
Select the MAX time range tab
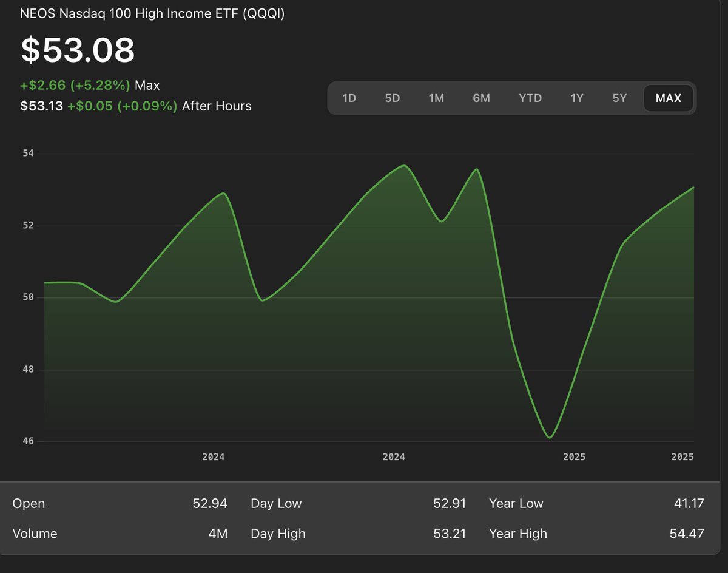(669, 98)
